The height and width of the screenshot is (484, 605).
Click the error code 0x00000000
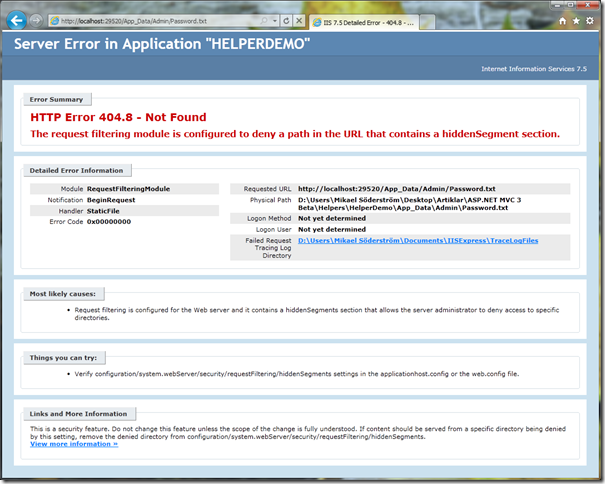[109, 222]
